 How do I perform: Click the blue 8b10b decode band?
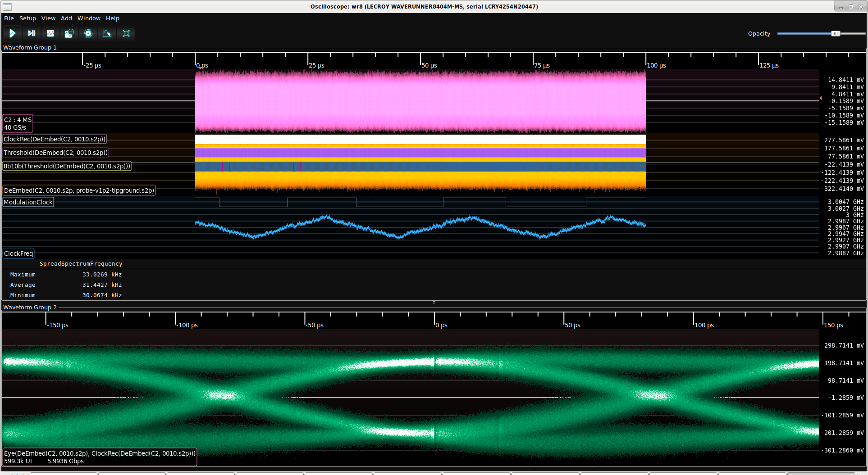click(420, 167)
